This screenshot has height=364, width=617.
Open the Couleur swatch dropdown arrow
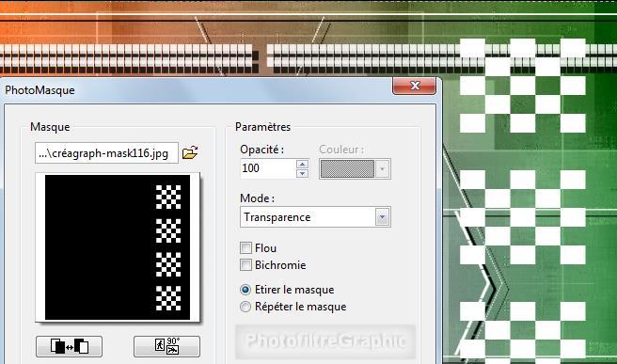point(382,169)
